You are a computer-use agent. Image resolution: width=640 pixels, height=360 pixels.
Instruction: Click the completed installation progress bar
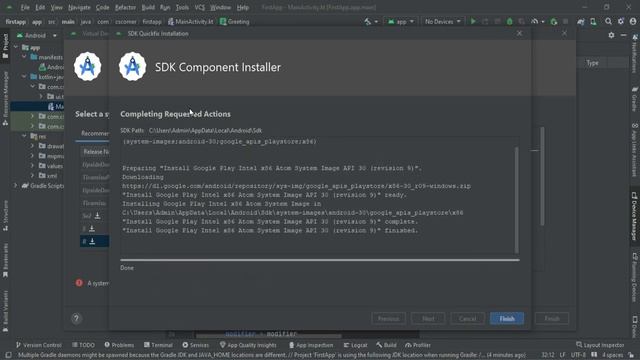[x=320, y=260]
